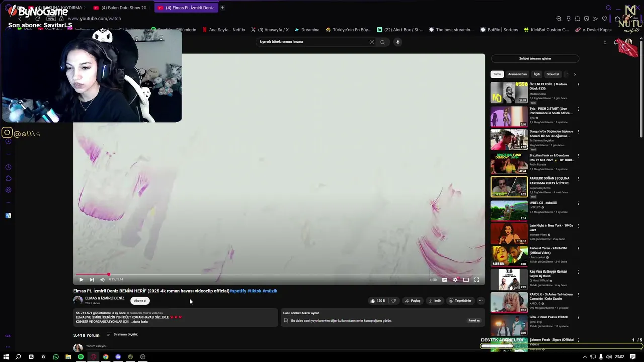The height and width of the screenshot is (362, 644).
Task: Click the pin icon in address bar
Action: pyautogui.click(x=568, y=19)
